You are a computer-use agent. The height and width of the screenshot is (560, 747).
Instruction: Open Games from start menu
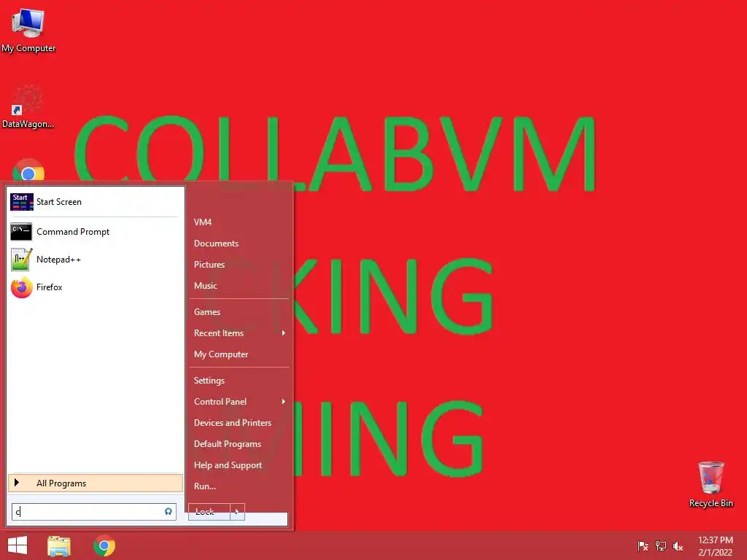tap(206, 312)
